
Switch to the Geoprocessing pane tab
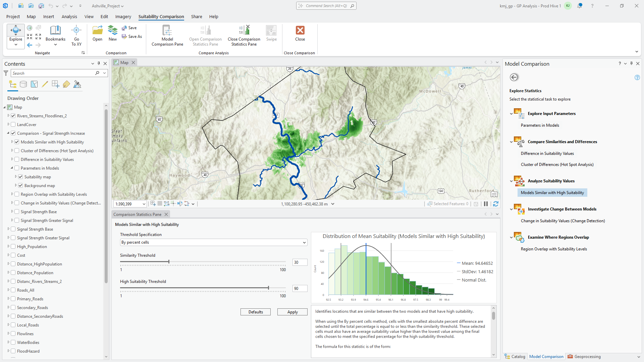click(584, 357)
